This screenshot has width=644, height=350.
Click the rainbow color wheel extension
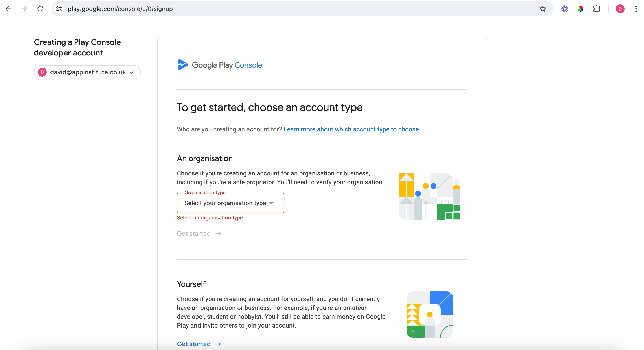pos(580,9)
